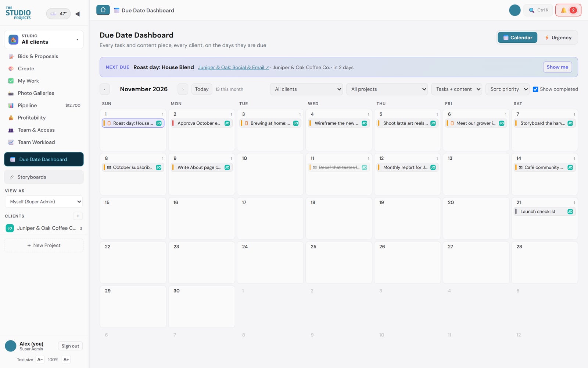This screenshot has width=588, height=368.
Task: Follow the Juniper & Oak: Social & Email link
Action: point(233,67)
